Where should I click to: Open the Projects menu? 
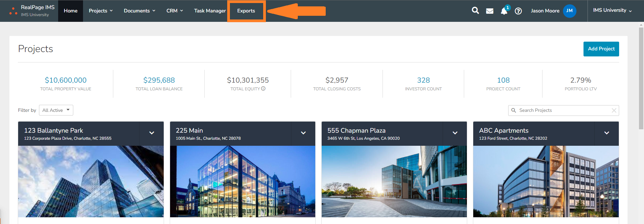coord(100,11)
